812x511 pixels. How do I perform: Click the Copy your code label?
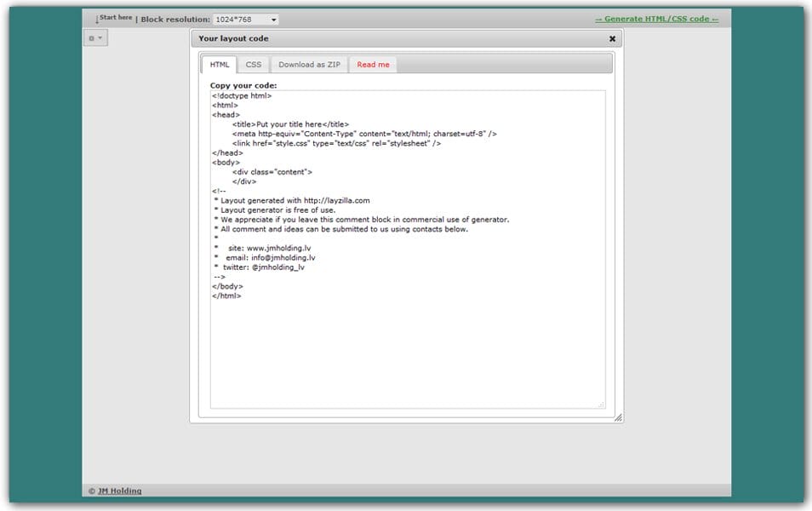coord(243,85)
